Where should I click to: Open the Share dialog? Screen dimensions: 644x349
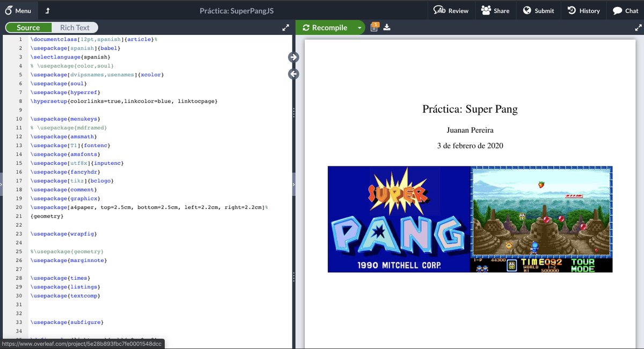495,10
